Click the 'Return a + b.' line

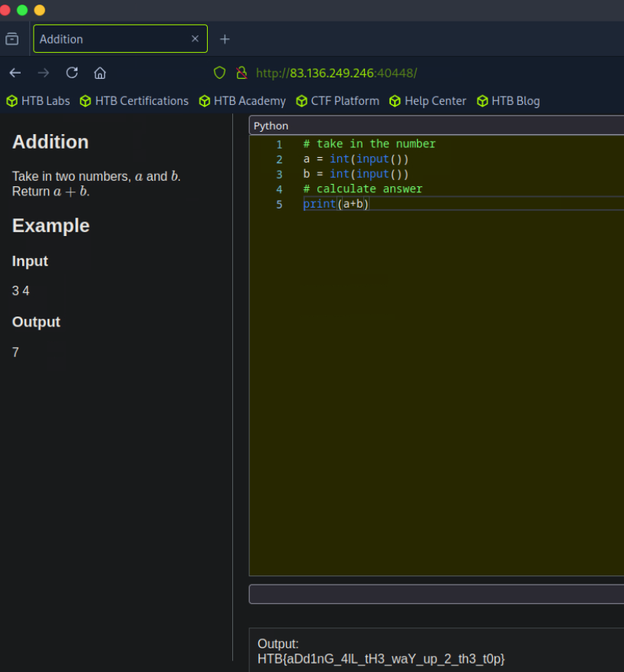click(51, 192)
